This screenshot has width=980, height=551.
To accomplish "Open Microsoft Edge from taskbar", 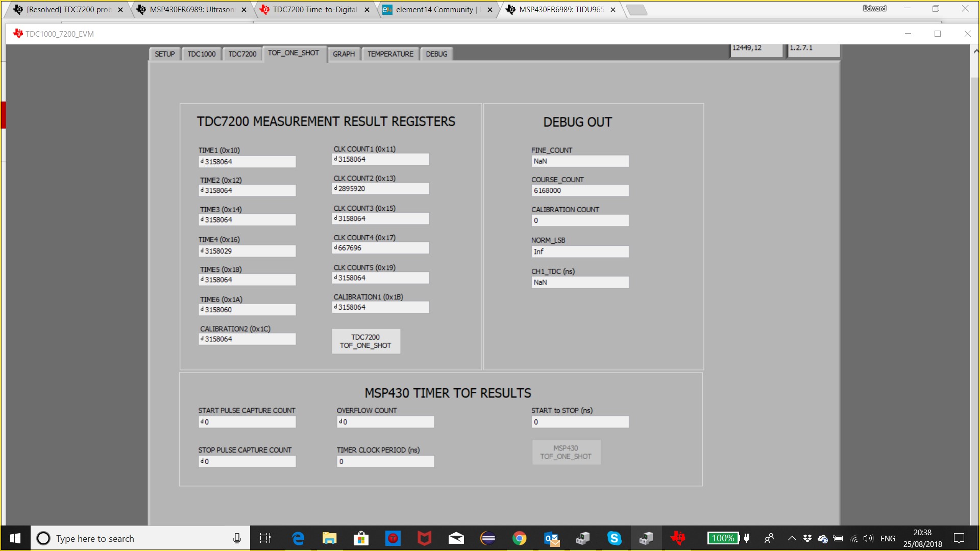I will point(298,538).
